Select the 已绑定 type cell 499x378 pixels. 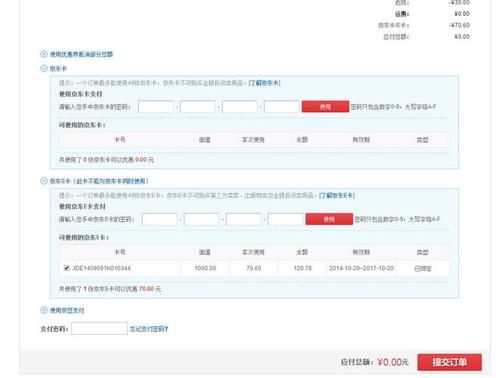423,268
